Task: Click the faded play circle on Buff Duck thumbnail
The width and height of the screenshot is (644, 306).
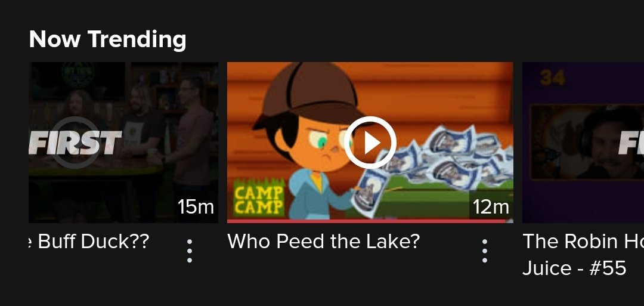Action: click(75, 143)
